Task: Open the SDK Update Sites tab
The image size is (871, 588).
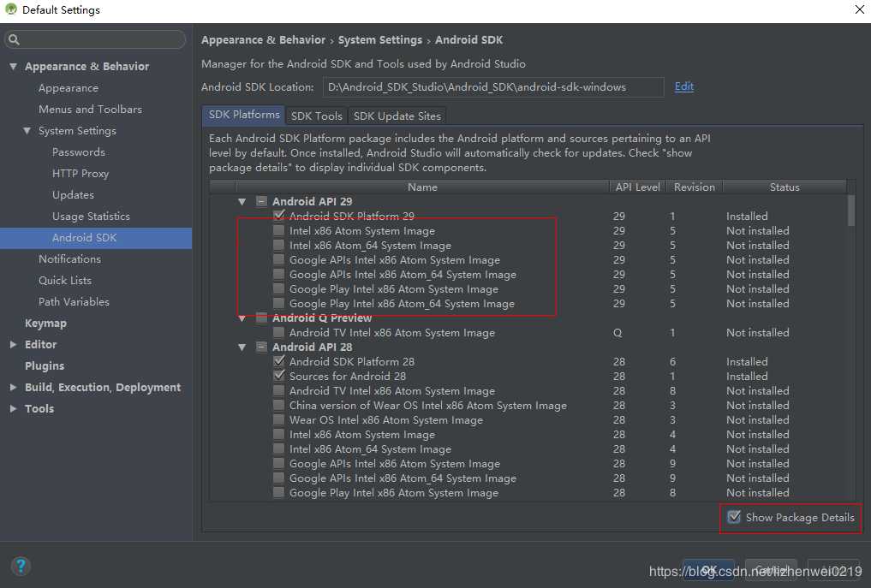Action: click(397, 116)
